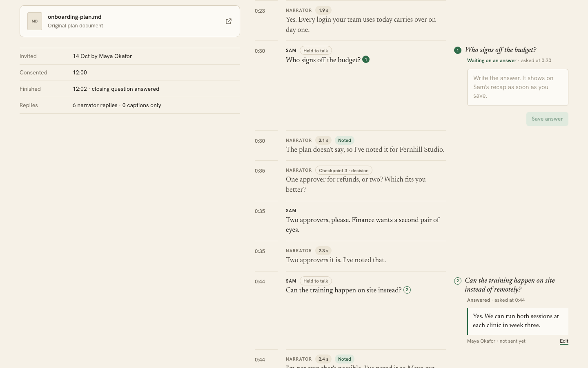Select the 0:23 timestamp
588x368 pixels.
(x=260, y=11)
